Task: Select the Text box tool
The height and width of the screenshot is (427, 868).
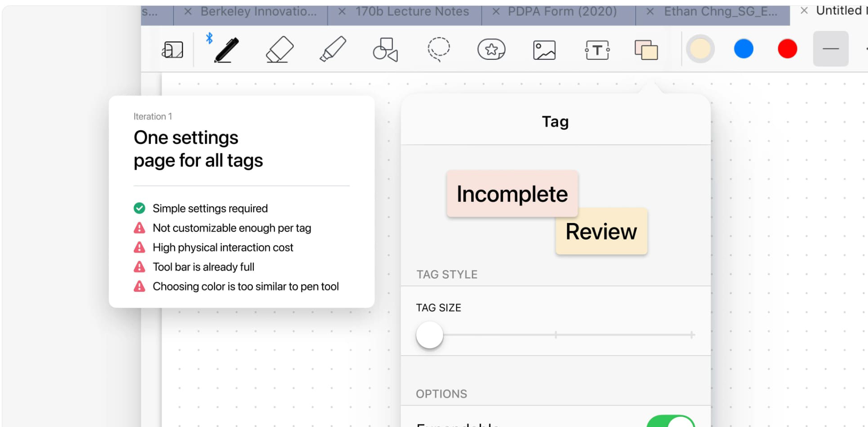Action: click(597, 50)
